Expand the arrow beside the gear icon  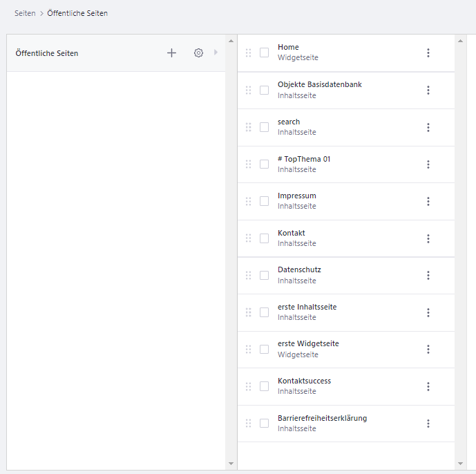216,53
